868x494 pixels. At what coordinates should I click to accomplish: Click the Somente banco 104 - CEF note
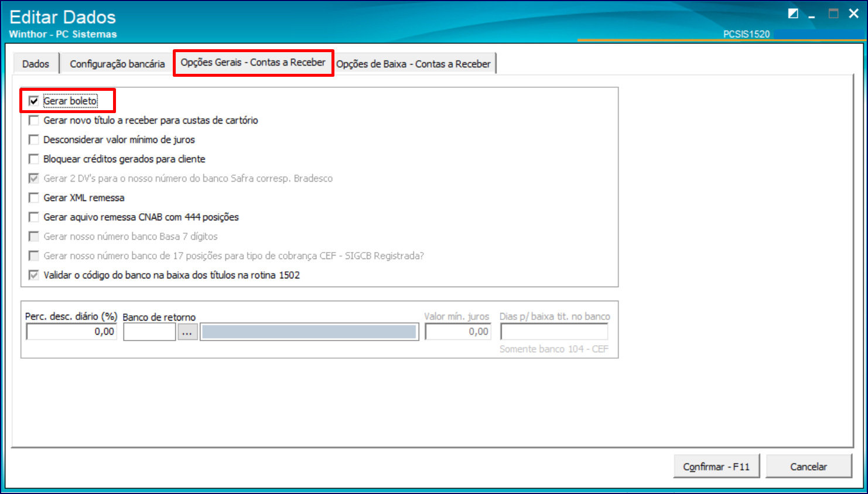point(553,349)
